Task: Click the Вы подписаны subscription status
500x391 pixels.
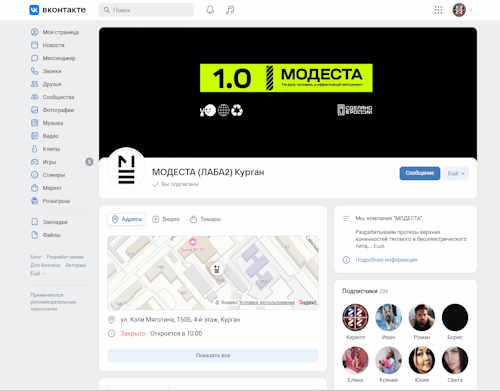Action: (176, 184)
